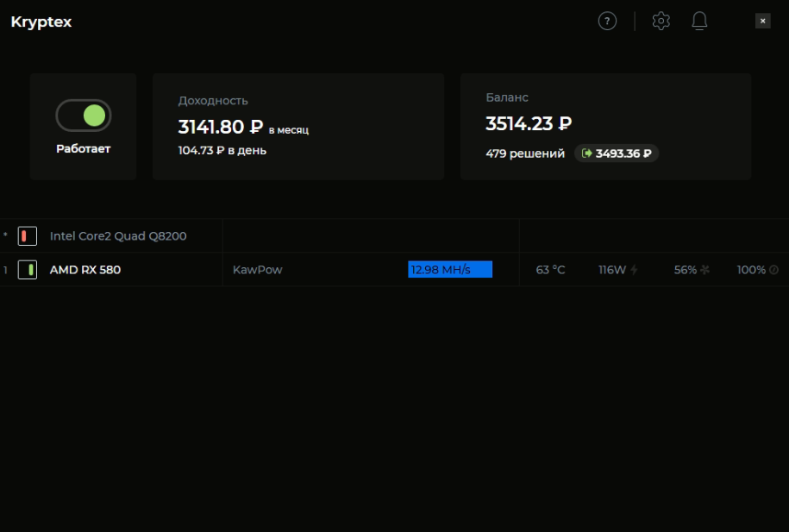Select the Intel Core2 Quad Q8200 row label
Viewport: 789px width, 532px height.
(x=118, y=236)
